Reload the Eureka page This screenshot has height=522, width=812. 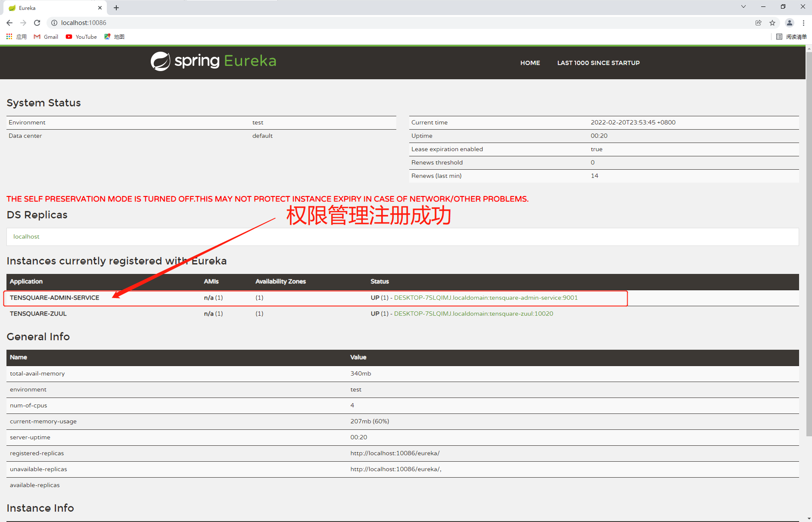(37, 23)
